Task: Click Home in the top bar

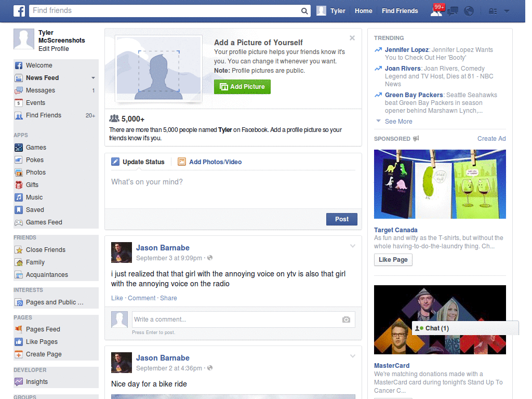Action: click(x=363, y=11)
